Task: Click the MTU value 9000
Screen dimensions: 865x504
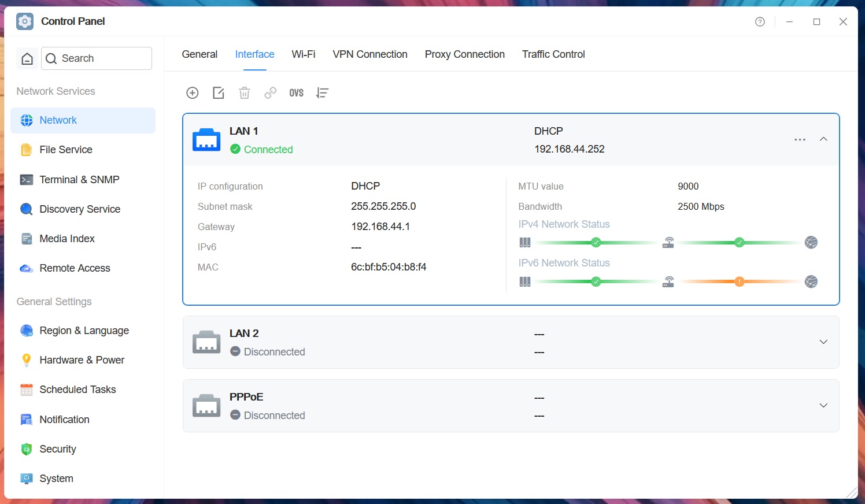Action: coord(688,186)
